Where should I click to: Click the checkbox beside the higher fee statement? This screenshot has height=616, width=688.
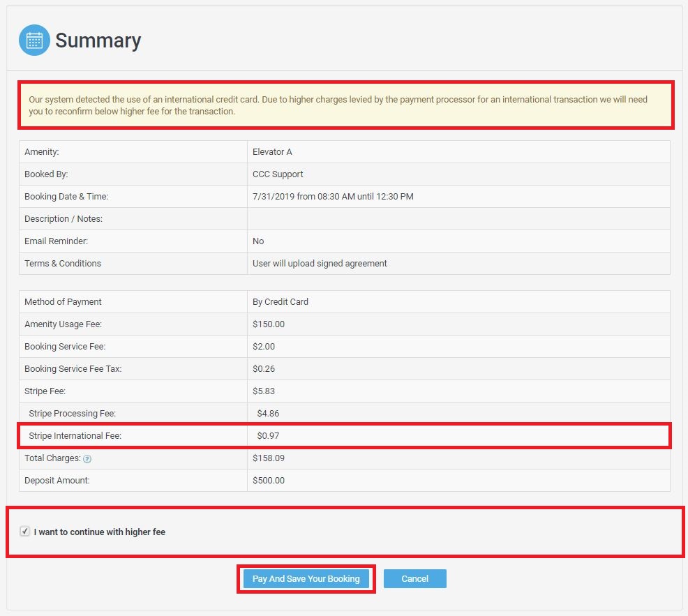pyautogui.click(x=25, y=531)
